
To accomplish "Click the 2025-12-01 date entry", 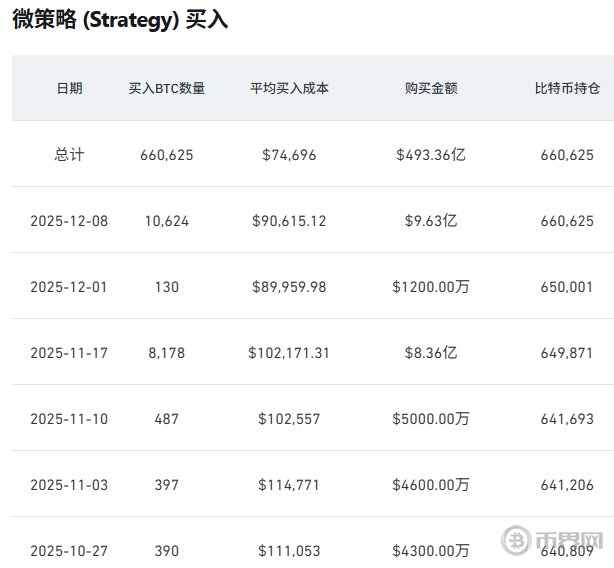I will (69, 286).
